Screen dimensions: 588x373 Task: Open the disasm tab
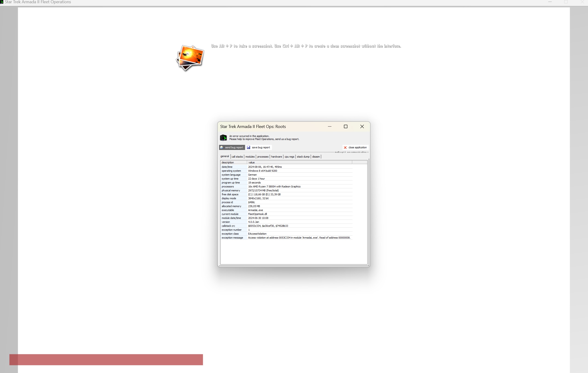(x=316, y=157)
